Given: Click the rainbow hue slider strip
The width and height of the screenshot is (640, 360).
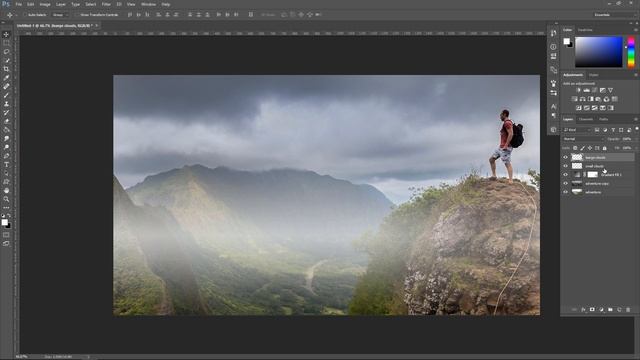Looking at the screenshot, I should (631, 52).
